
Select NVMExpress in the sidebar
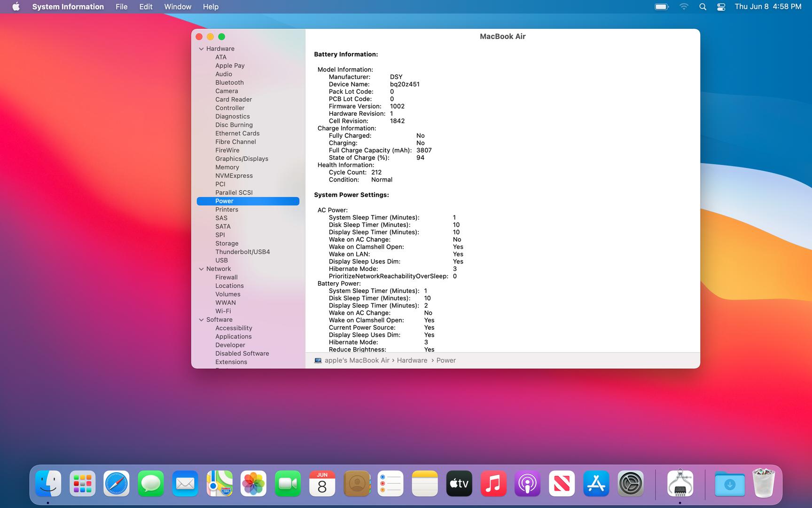coord(234,176)
